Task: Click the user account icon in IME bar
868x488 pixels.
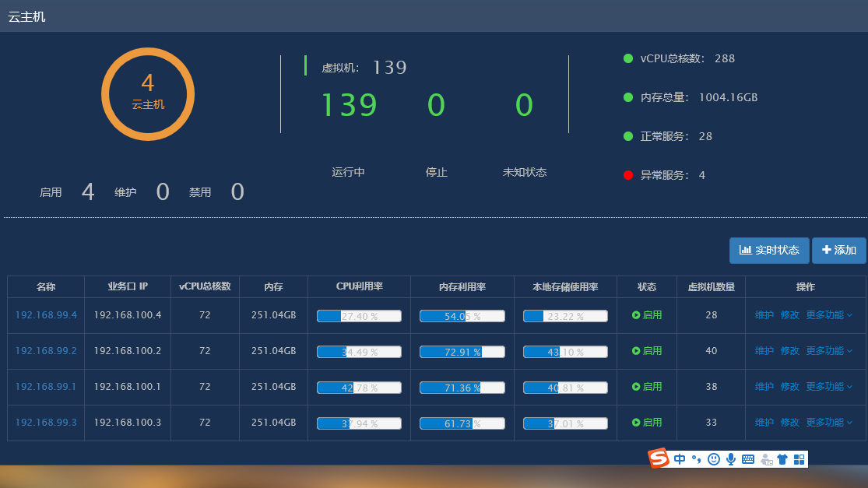Action: click(x=766, y=459)
